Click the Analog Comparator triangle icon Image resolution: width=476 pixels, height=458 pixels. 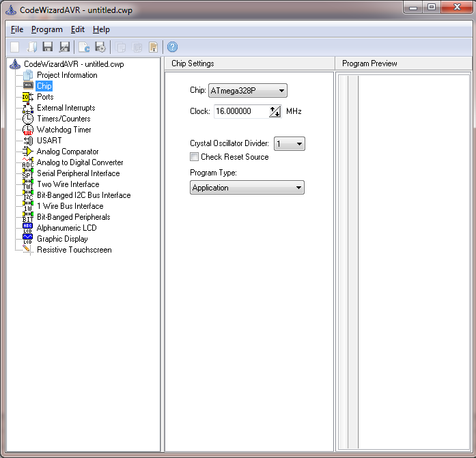click(x=27, y=152)
